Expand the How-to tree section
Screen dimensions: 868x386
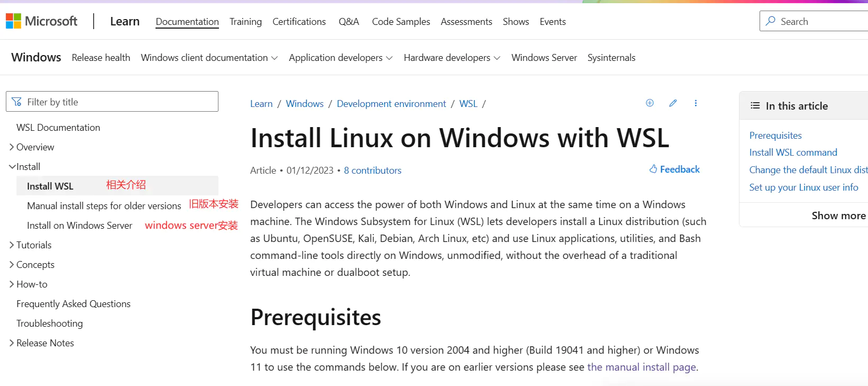pos(29,284)
